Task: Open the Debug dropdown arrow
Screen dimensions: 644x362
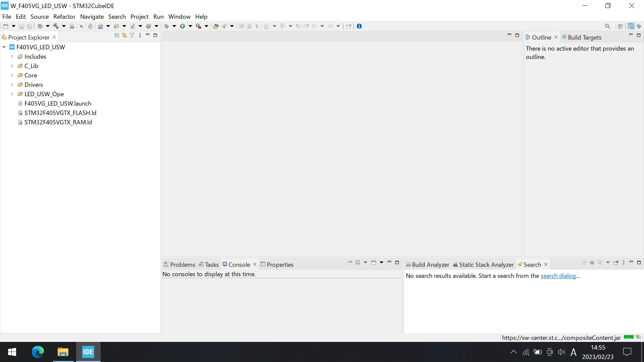Action: pos(174,26)
